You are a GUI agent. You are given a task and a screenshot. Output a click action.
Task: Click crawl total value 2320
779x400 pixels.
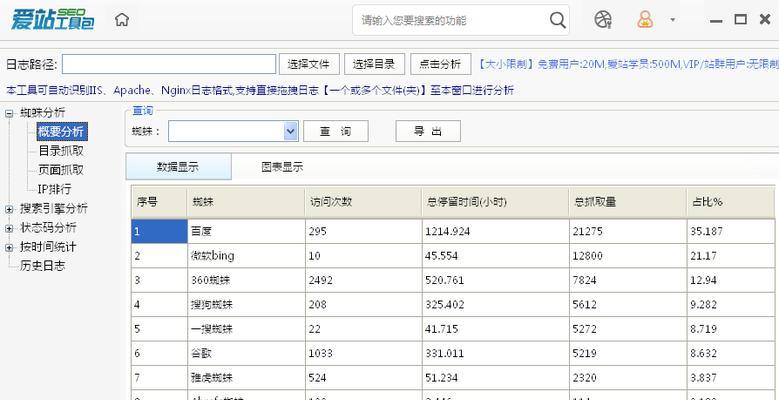[628, 378]
